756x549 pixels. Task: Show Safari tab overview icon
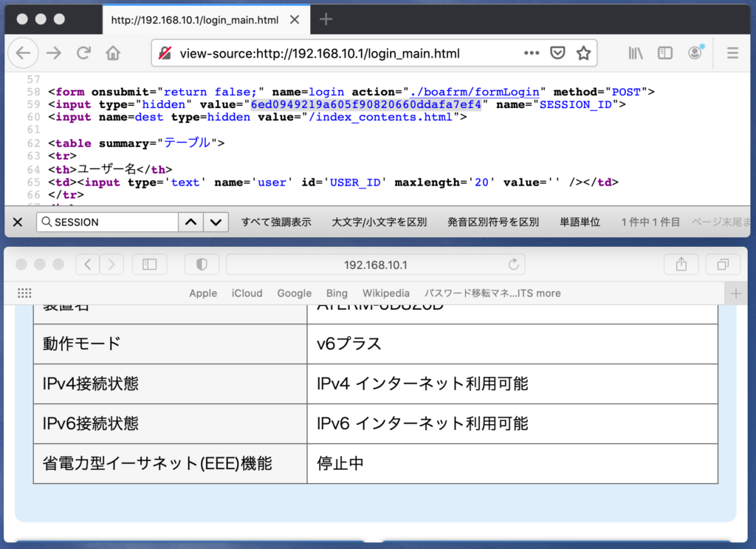click(x=722, y=265)
